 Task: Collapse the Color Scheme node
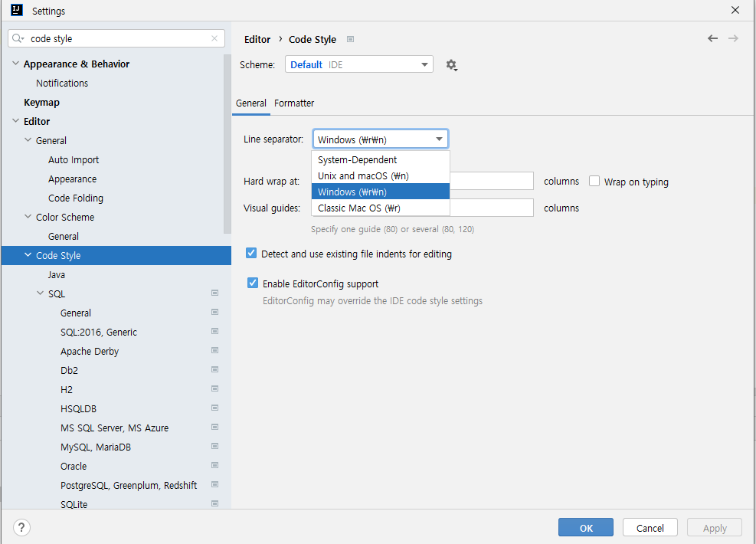pyautogui.click(x=28, y=217)
